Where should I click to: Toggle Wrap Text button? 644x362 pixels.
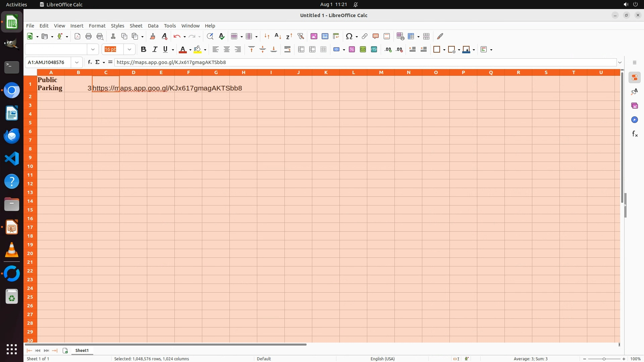(x=287, y=50)
